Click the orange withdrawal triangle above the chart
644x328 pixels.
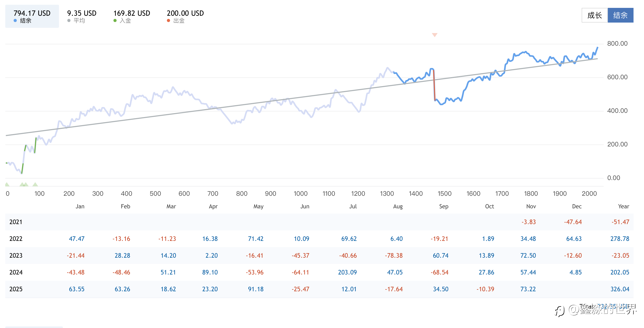point(435,35)
